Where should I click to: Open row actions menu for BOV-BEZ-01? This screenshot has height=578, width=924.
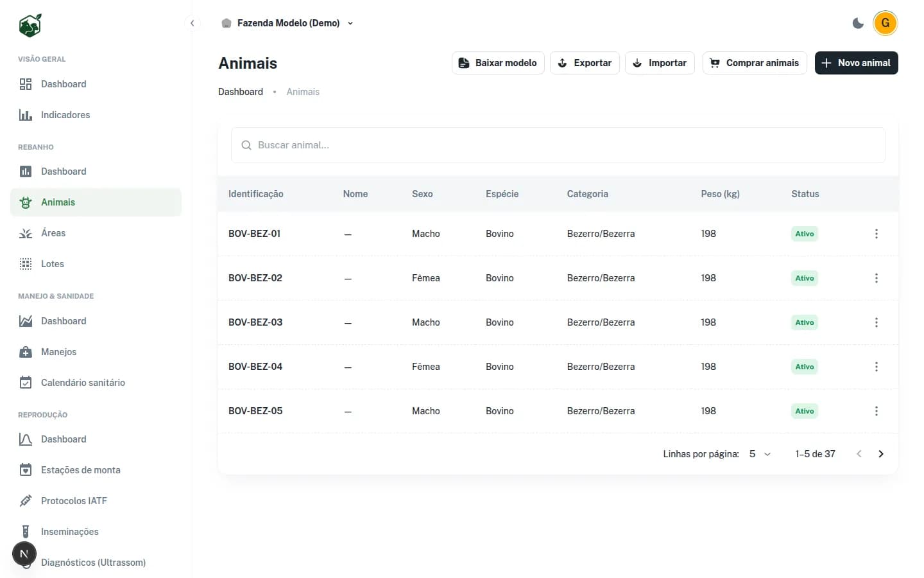coord(876,234)
